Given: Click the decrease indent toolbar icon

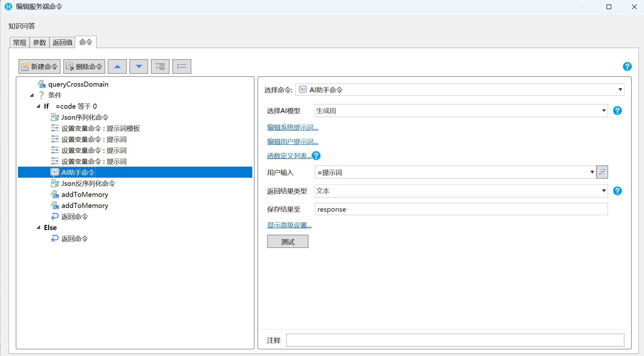Looking at the screenshot, I should point(181,66).
